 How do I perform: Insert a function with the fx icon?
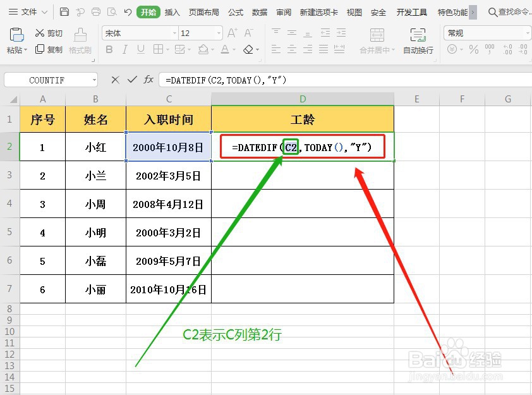pos(148,80)
